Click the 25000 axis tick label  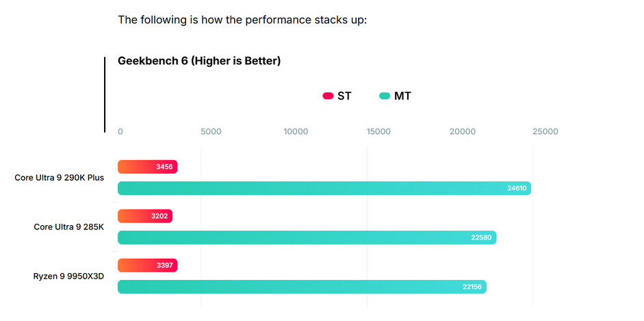[x=545, y=131]
